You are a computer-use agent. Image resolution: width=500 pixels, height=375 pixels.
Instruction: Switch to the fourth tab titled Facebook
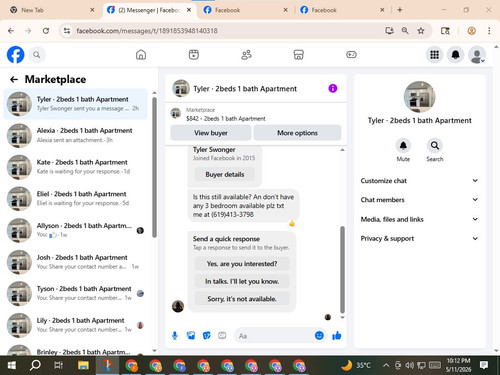pyautogui.click(x=342, y=10)
